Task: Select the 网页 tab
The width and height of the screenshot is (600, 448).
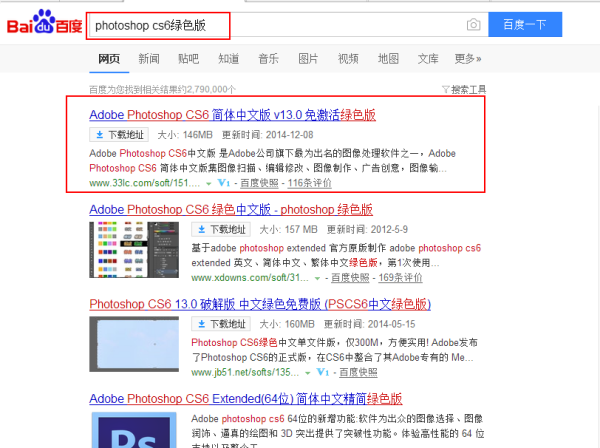Action: (x=109, y=59)
